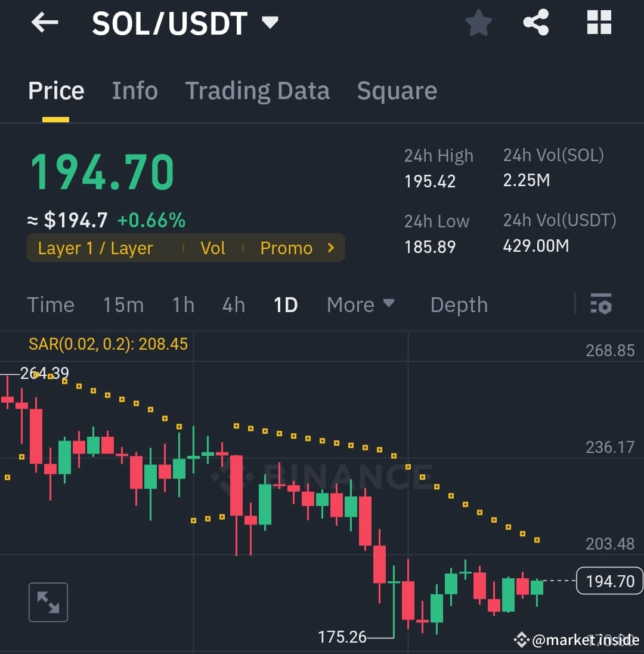Viewport: 644px width, 654px height.
Task: Expand the chart to fullscreen
Action: pyautogui.click(x=48, y=602)
